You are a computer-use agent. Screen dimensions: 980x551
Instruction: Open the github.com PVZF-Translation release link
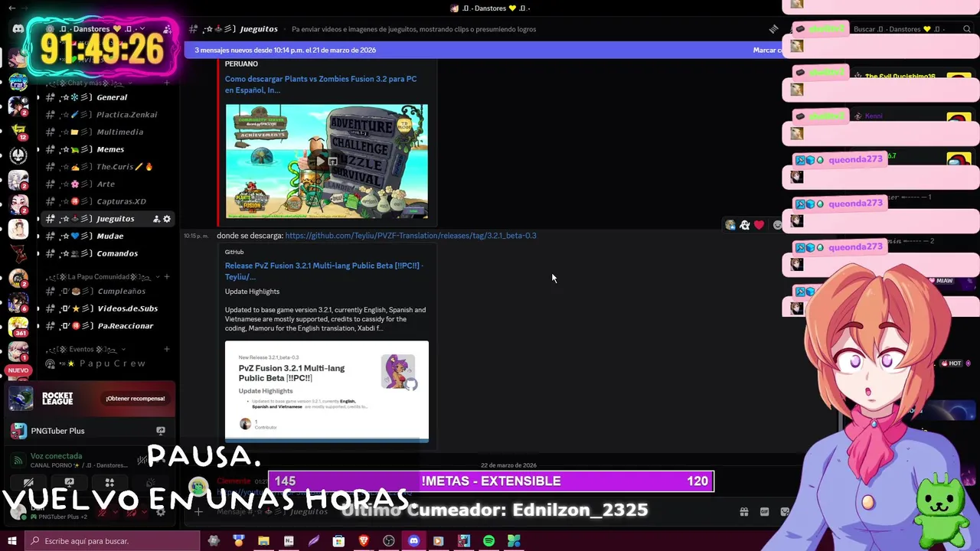click(410, 236)
